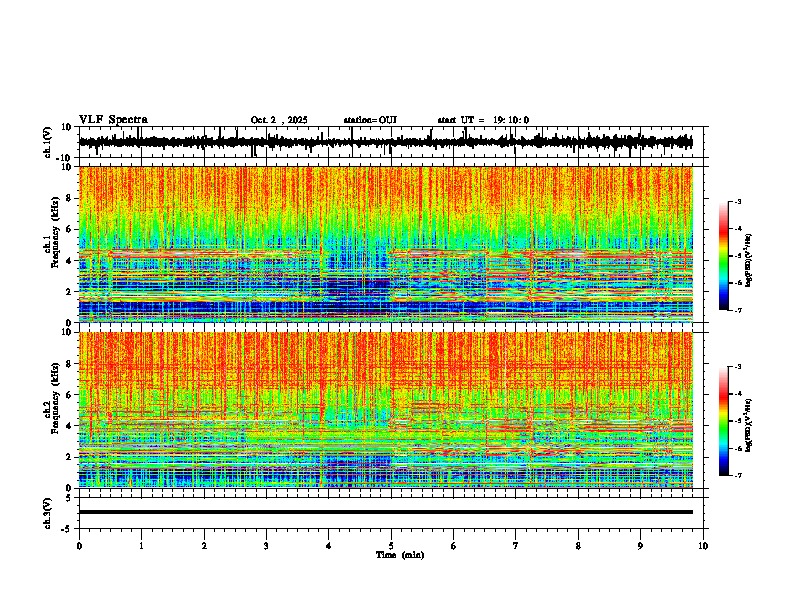The image size is (792, 612).
Task: Click the ch.2 spectrogram "6" kHz tick label
Action: (70, 394)
